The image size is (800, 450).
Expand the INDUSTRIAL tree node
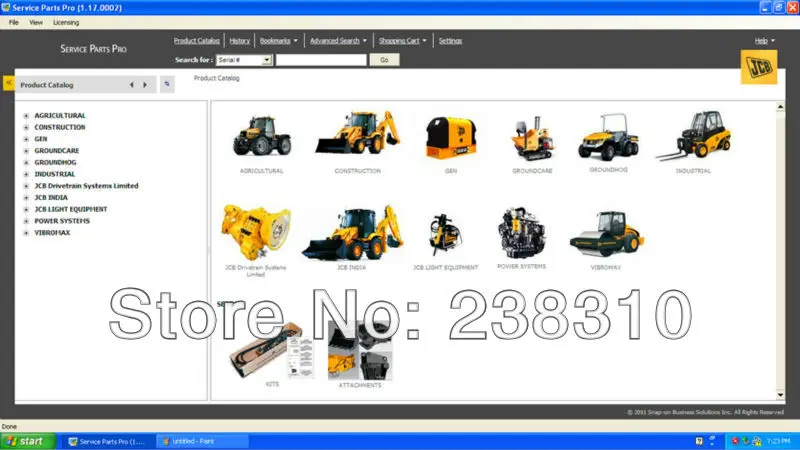[x=26, y=174]
